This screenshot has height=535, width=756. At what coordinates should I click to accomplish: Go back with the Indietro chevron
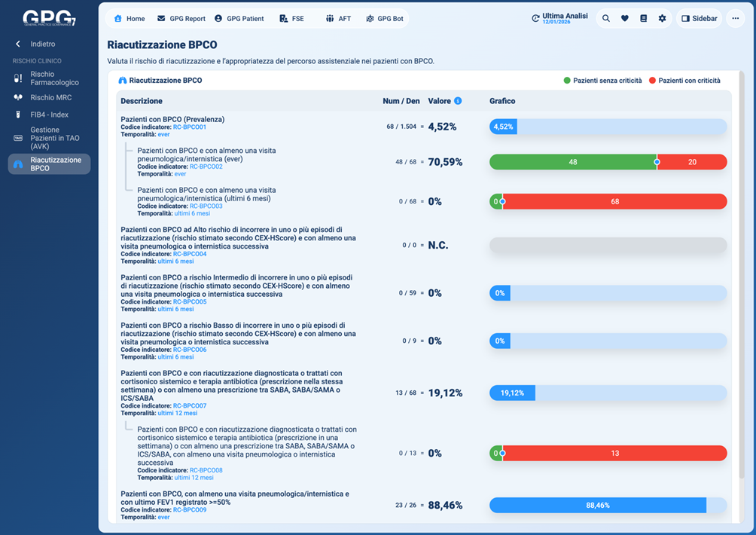(x=18, y=44)
